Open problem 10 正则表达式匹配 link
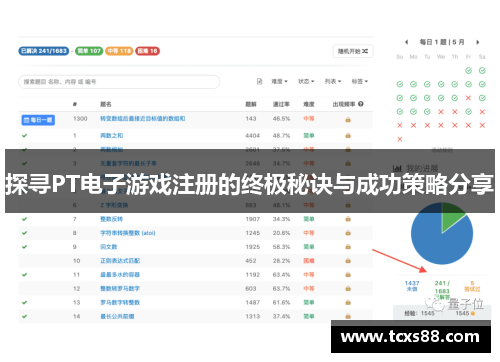 coord(120,261)
